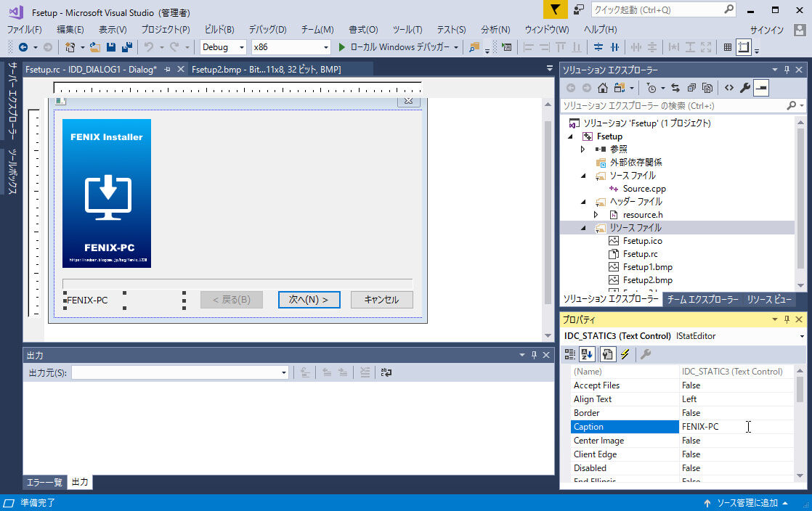This screenshot has height=511, width=812.
Task: Open the Properties object selector dropdown
Action: [802, 336]
